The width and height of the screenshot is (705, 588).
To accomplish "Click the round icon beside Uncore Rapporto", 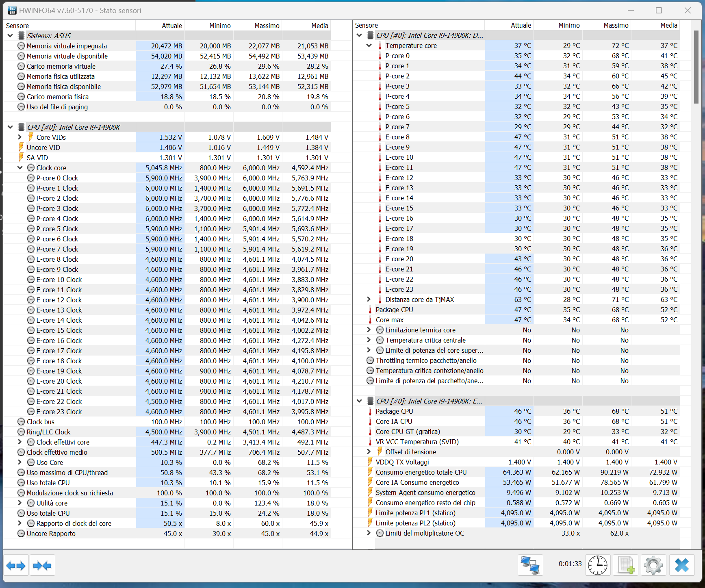I will tap(21, 534).
